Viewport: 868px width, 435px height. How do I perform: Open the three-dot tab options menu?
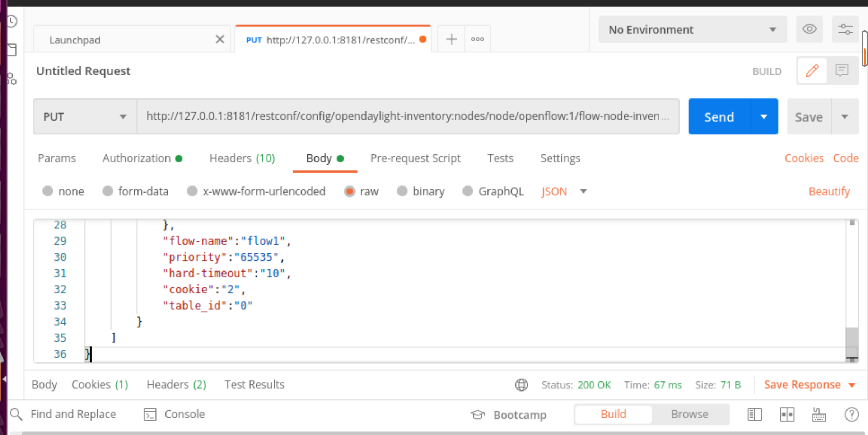pos(477,39)
